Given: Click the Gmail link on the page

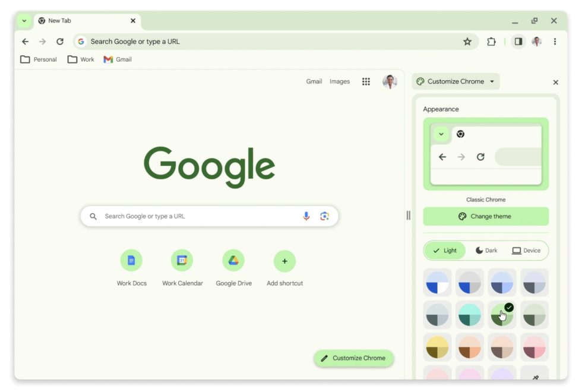Looking at the screenshot, I should [x=314, y=81].
